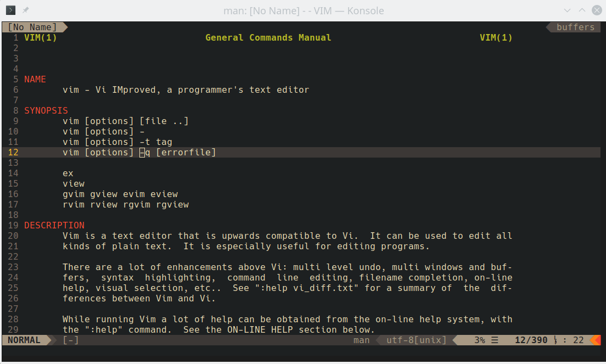Open the title bar chevron menu
The width and height of the screenshot is (606, 364).
coord(568,10)
